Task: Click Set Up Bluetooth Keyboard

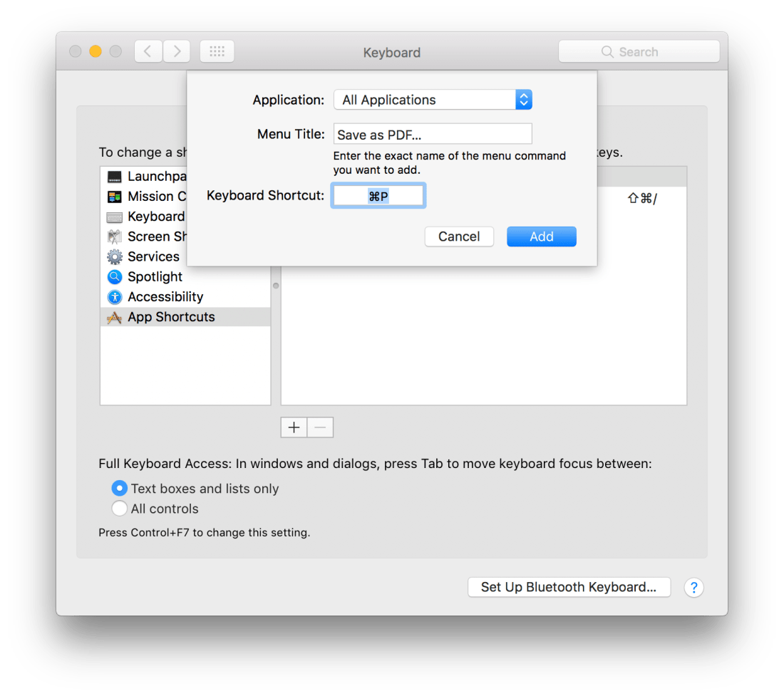Action: [x=569, y=587]
